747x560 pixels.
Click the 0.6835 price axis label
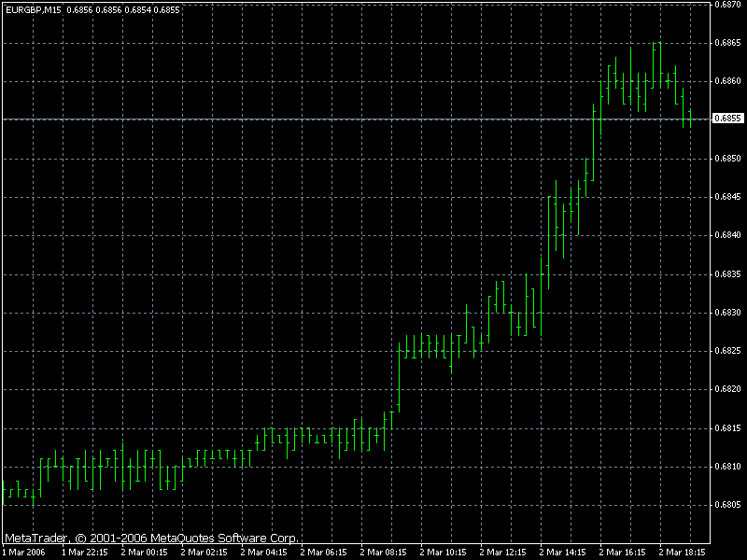coord(727,274)
